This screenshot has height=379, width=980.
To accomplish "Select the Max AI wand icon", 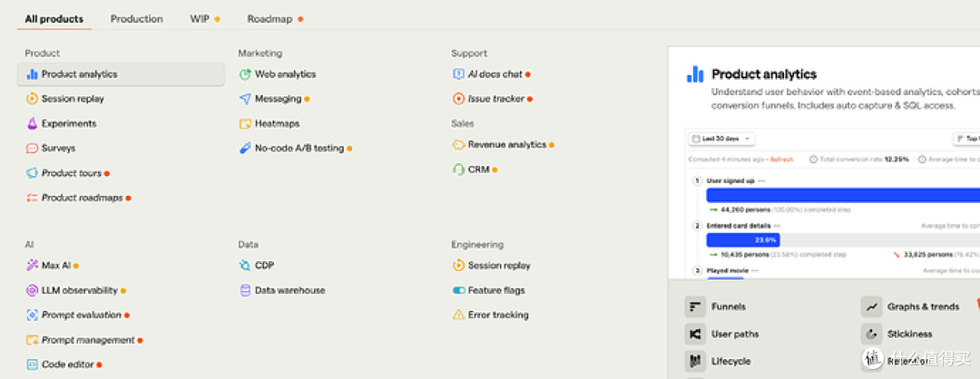I will click(x=32, y=266).
